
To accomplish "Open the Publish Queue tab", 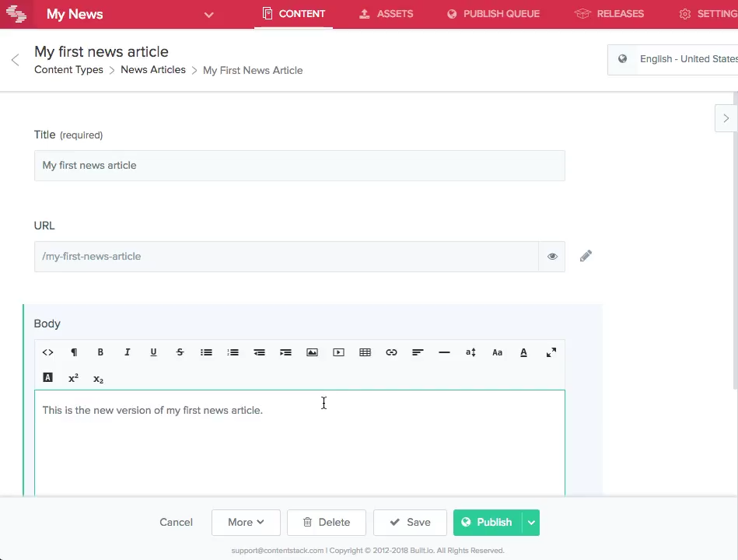I will [493, 14].
